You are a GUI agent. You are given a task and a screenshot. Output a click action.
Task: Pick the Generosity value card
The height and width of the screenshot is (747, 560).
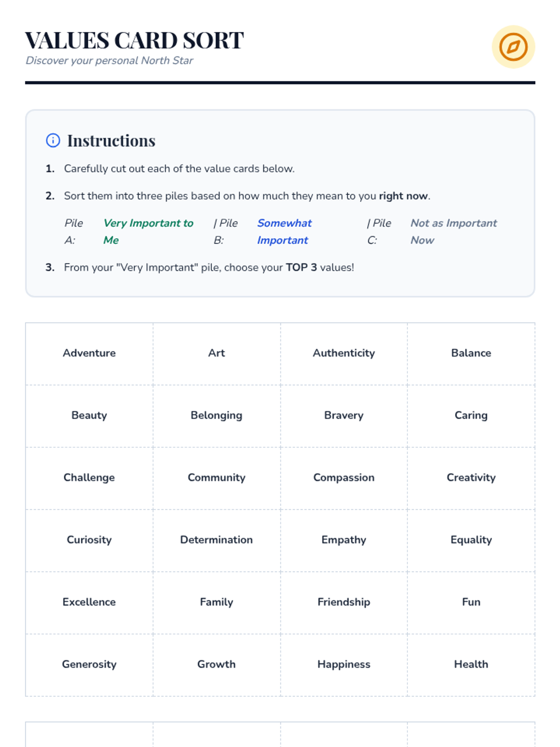click(89, 664)
